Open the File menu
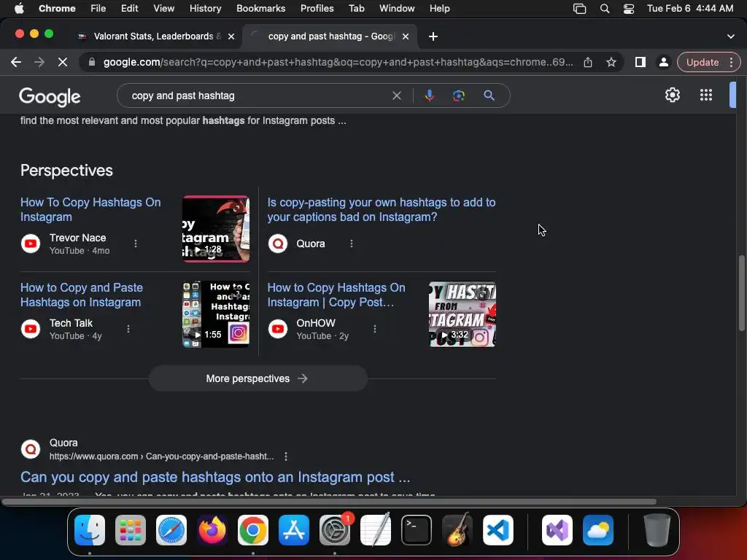This screenshot has width=747, height=560. (98, 9)
